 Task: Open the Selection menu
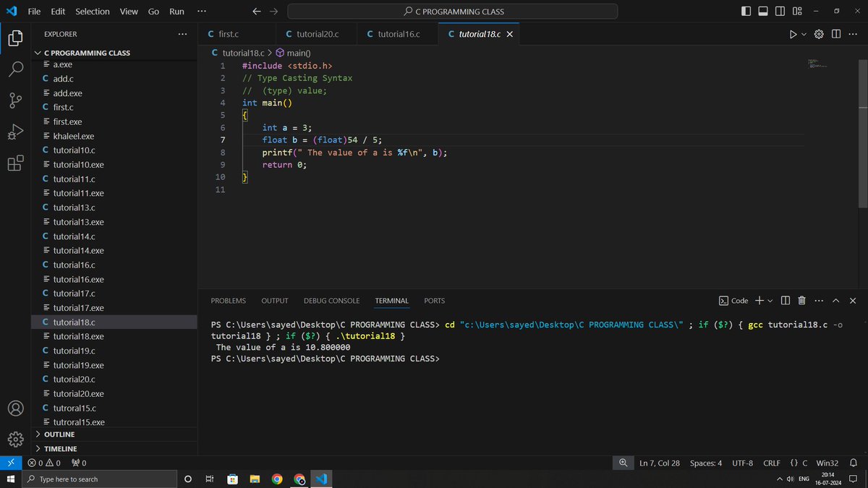pyautogui.click(x=93, y=12)
